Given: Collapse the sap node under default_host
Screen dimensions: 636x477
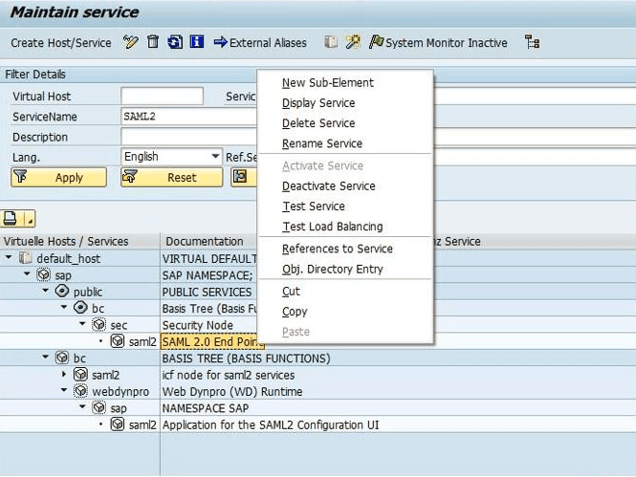Looking at the screenshot, I should click(x=27, y=274).
